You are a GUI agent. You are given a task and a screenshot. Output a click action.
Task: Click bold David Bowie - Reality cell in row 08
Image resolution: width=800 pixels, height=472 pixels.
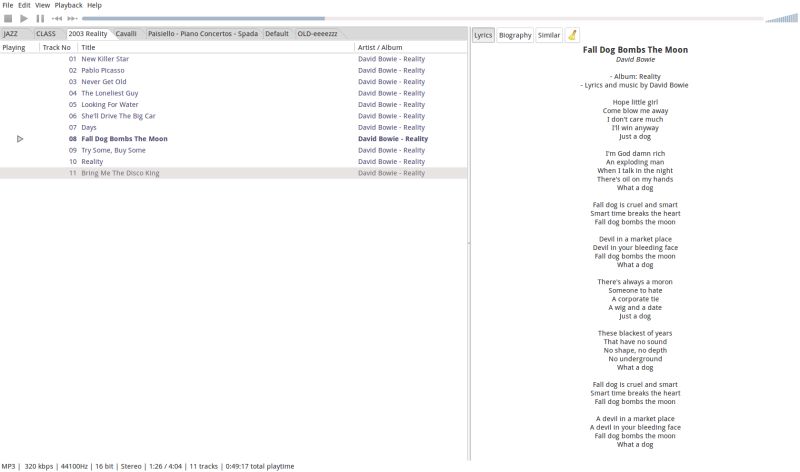tap(393, 139)
